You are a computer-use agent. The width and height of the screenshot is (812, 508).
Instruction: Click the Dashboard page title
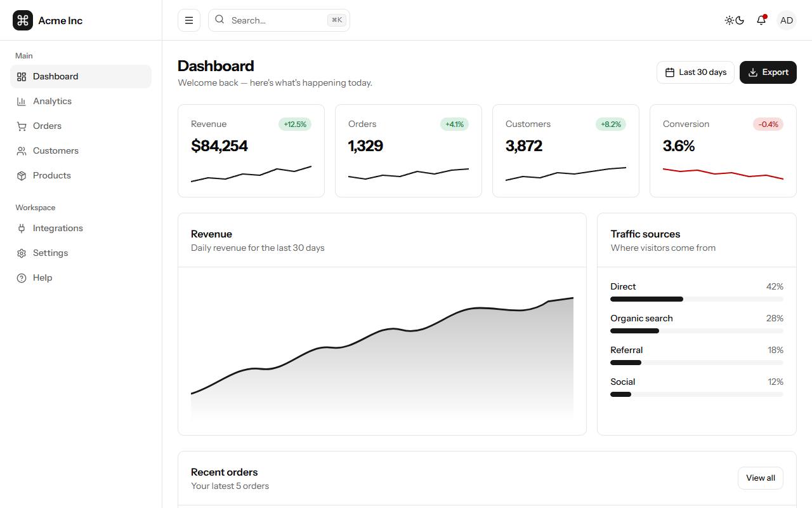[216, 66]
